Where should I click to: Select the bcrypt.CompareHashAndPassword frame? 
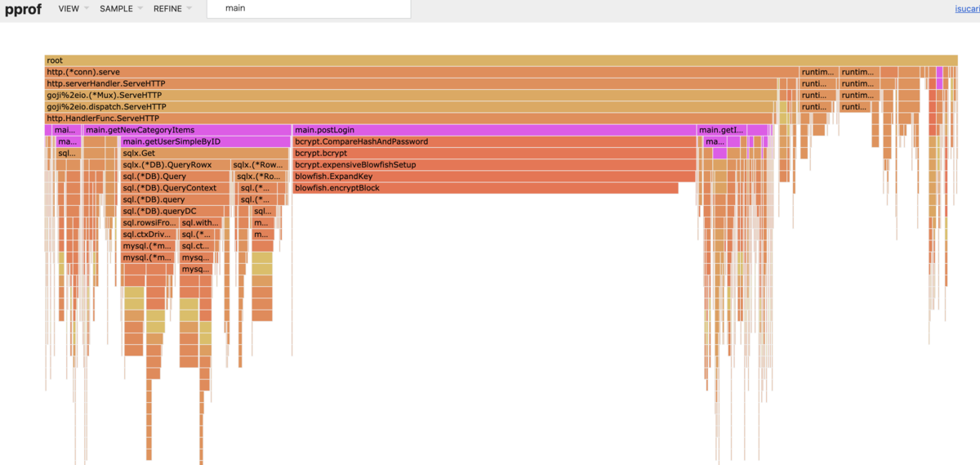494,141
